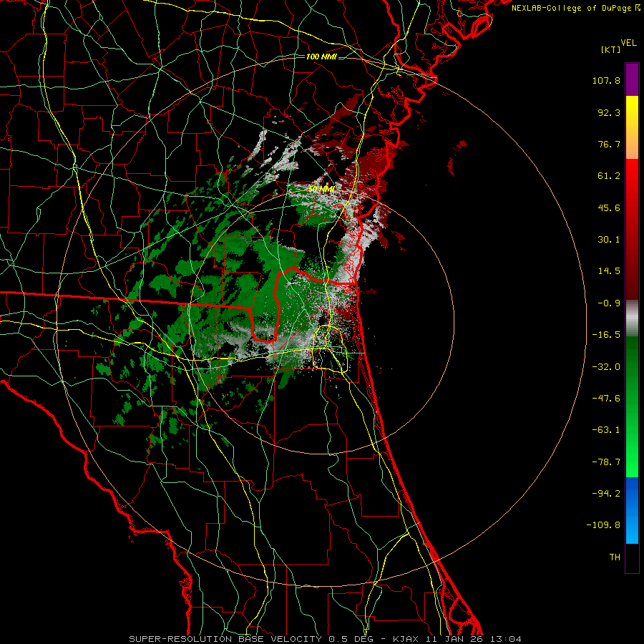Click the -94.2 velocity scale value
644x644 pixels.
click(606, 493)
